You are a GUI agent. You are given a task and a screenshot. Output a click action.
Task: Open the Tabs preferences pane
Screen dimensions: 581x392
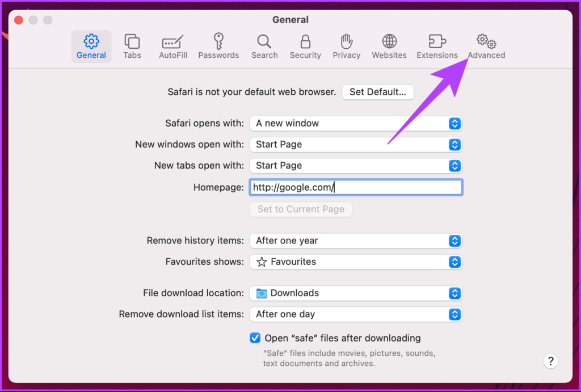click(x=132, y=47)
